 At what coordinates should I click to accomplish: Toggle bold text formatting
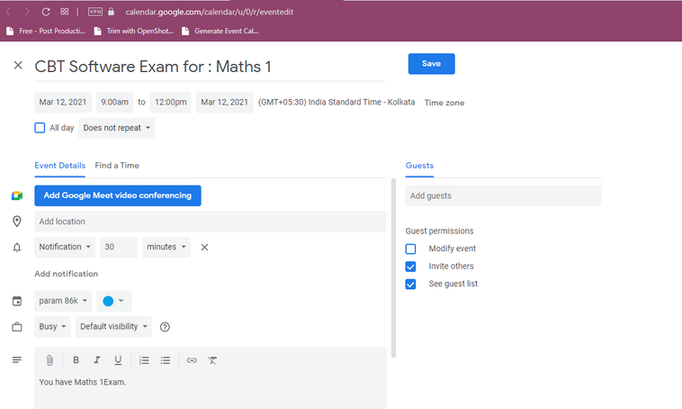75,360
